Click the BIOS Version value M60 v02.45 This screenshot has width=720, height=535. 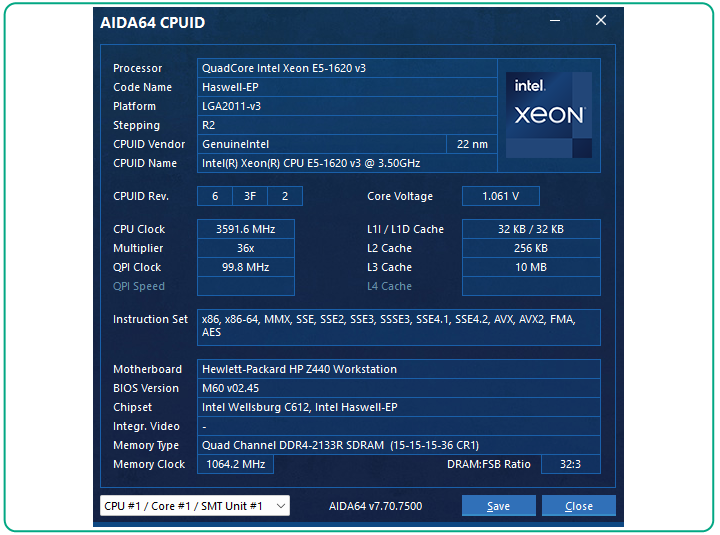pos(399,388)
